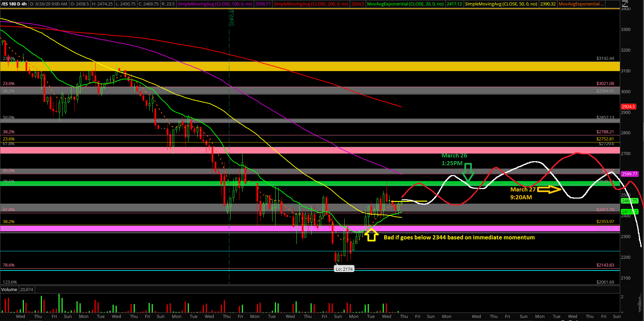Click the Lo: 2174 low price bubble
The width and height of the screenshot is (644, 321).
tap(344, 269)
